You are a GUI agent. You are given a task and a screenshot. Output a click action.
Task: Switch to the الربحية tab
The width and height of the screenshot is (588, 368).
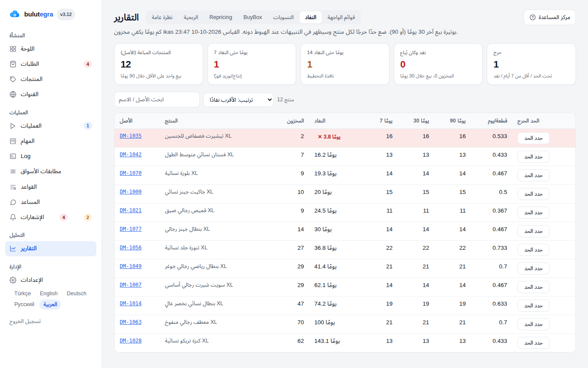pyautogui.click(x=191, y=17)
